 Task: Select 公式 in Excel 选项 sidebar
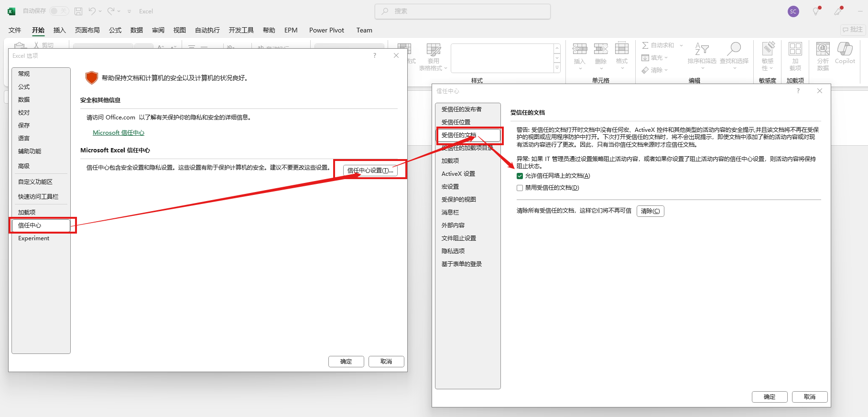41,86
